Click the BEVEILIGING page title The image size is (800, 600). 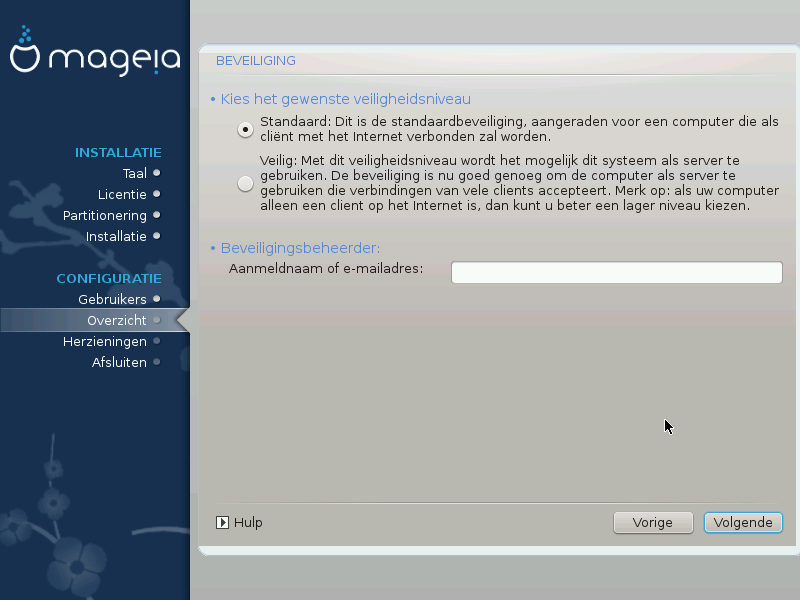(x=256, y=60)
